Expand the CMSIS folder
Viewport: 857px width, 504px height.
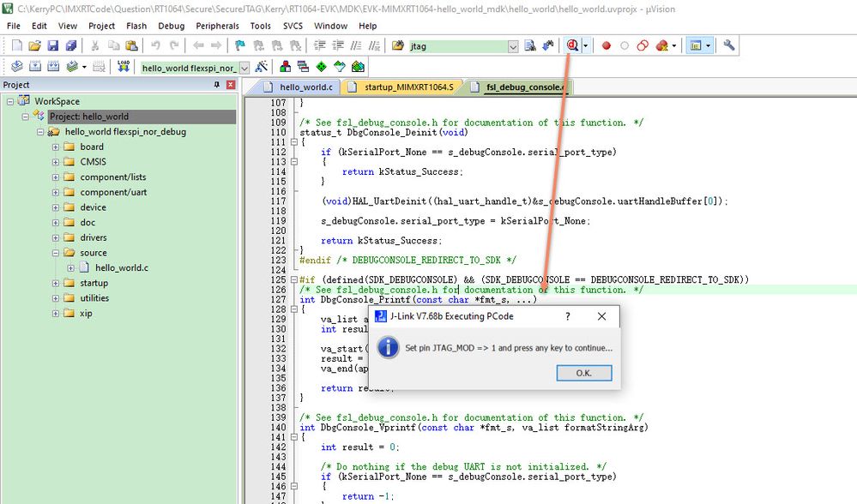pos(56,162)
